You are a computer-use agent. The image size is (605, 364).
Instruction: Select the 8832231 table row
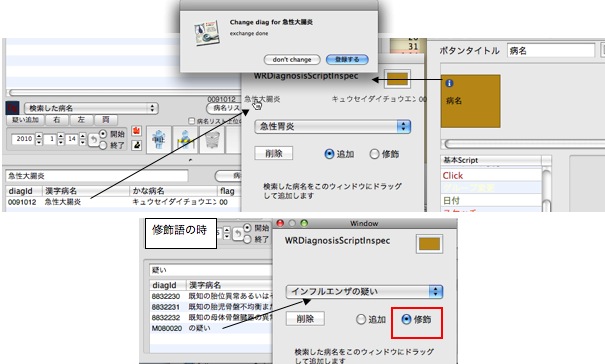point(211,307)
